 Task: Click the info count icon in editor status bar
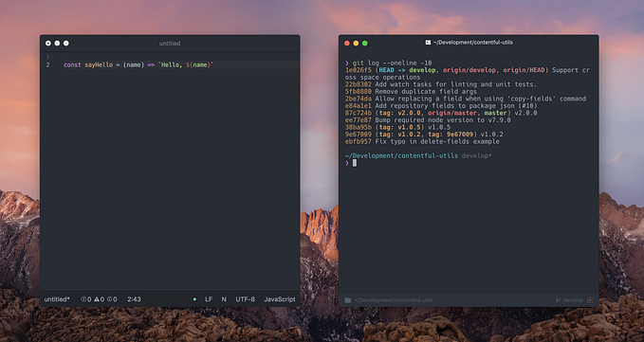point(110,299)
